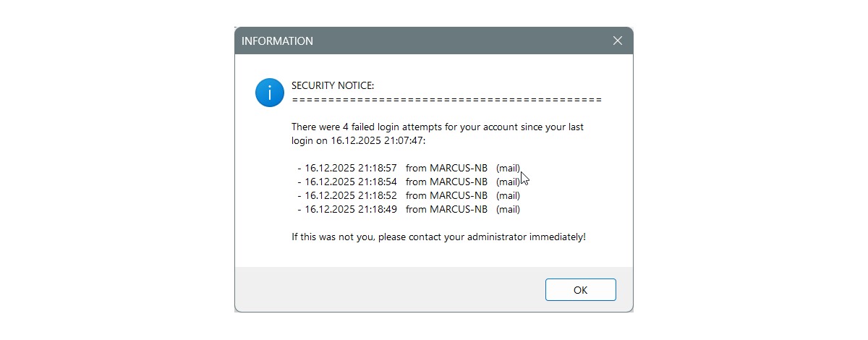868x340 pixels.
Task: Click the blue information icon
Action: (x=269, y=93)
